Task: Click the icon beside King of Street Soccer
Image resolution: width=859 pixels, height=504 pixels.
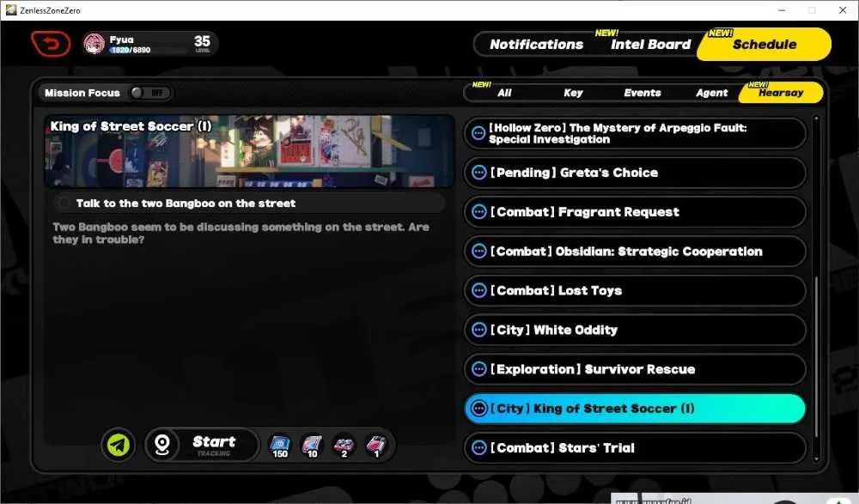Action: click(x=478, y=409)
